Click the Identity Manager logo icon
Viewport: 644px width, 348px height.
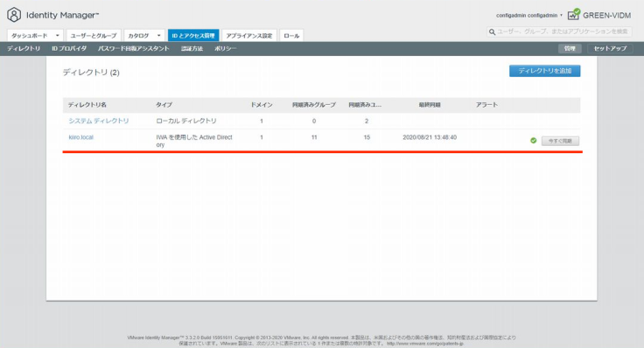point(14,15)
